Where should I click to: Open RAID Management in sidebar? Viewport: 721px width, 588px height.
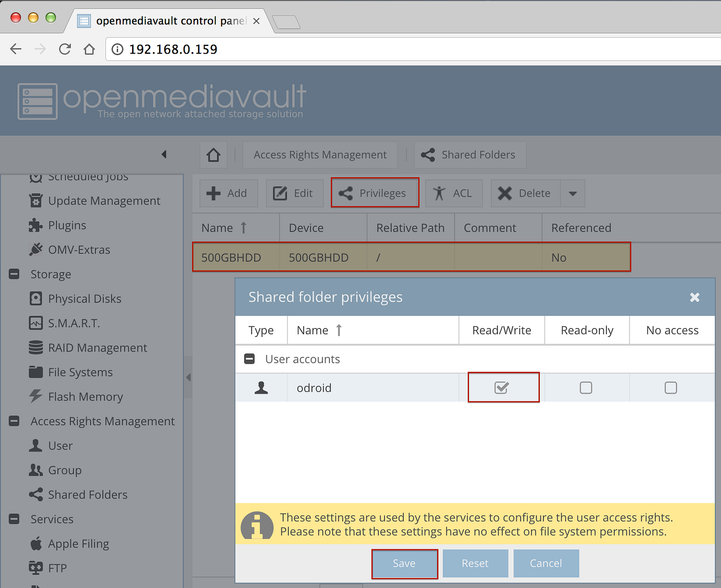[x=97, y=348]
